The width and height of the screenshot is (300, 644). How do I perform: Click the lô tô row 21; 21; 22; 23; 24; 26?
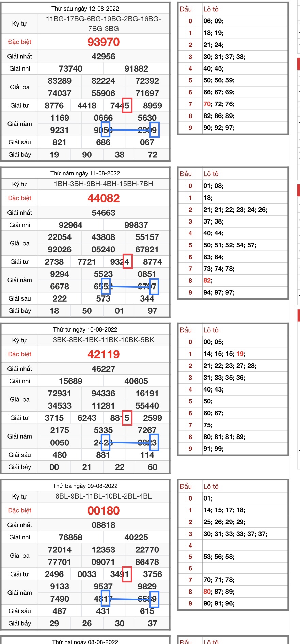[235, 210]
